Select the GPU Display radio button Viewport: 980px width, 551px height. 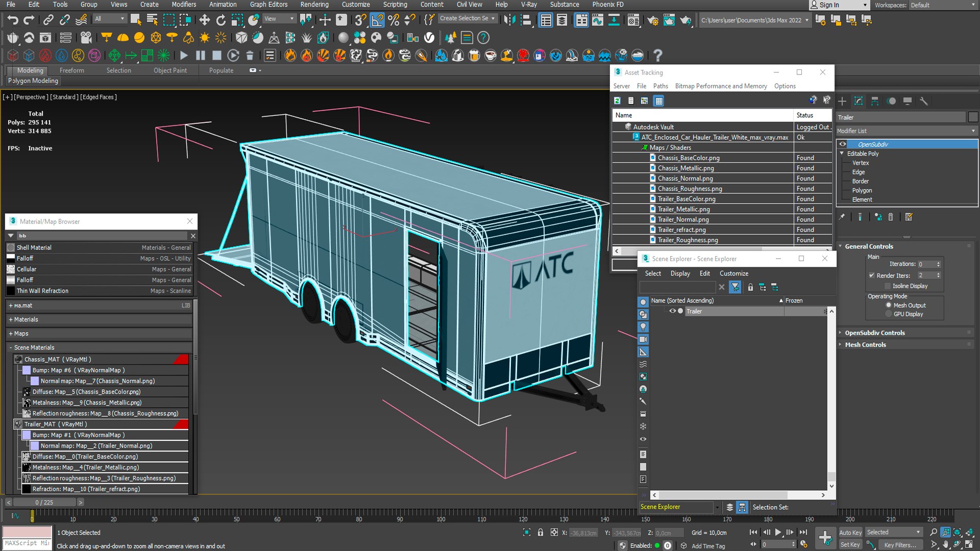click(889, 314)
